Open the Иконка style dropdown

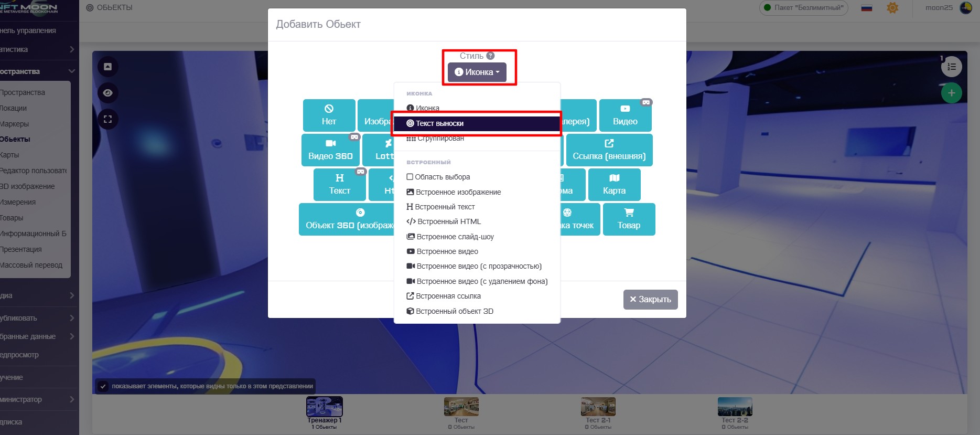point(477,72)
